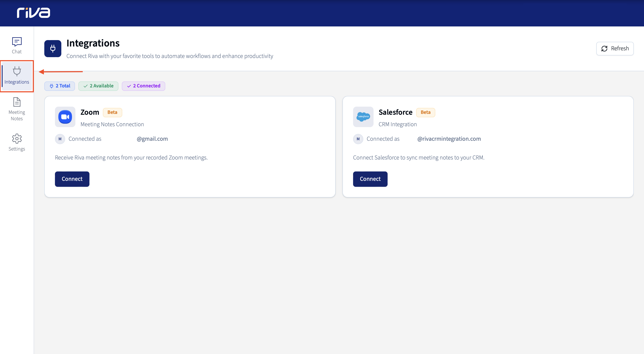644x354 pixels.
Task: Select the Integrations sidebar item
Action: pos(17,76)
